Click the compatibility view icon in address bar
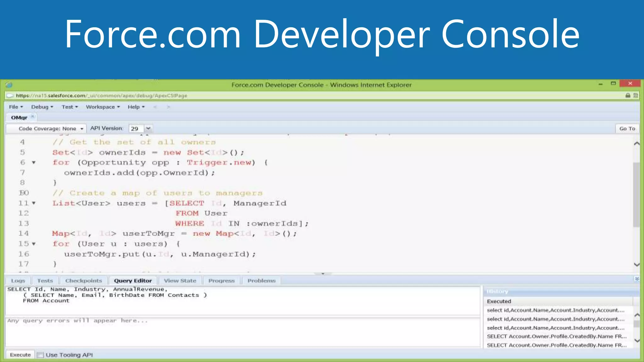The image size is (644, 362). 636,95
